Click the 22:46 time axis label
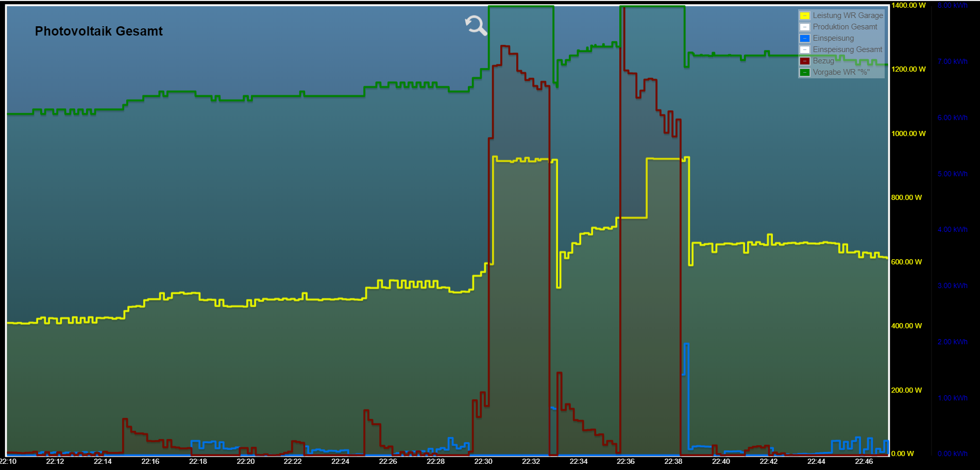Image resolution: width=980 pixels, height=470 pixels. 864,461
